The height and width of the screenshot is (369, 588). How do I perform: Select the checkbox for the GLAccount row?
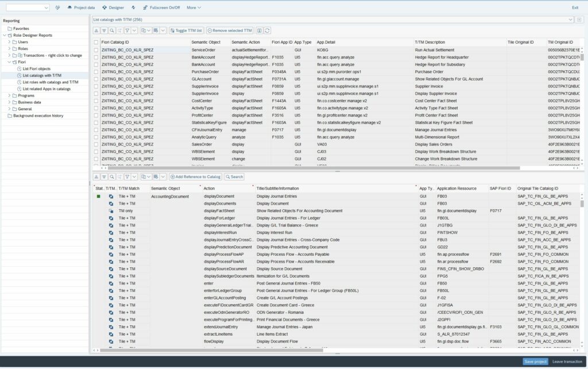pos(96,79)
